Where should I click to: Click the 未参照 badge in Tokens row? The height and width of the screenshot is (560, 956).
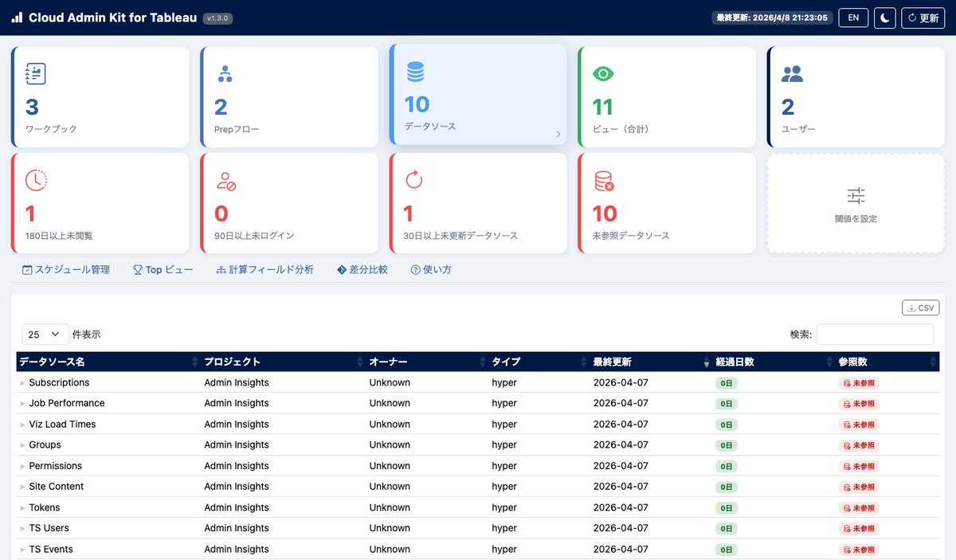pos(859,507)
